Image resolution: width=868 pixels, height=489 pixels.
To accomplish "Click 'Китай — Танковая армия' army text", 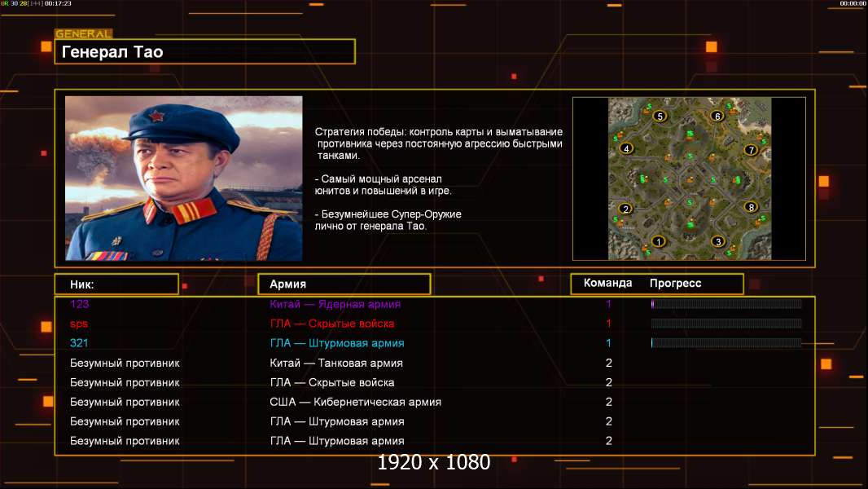I will 336,363.
